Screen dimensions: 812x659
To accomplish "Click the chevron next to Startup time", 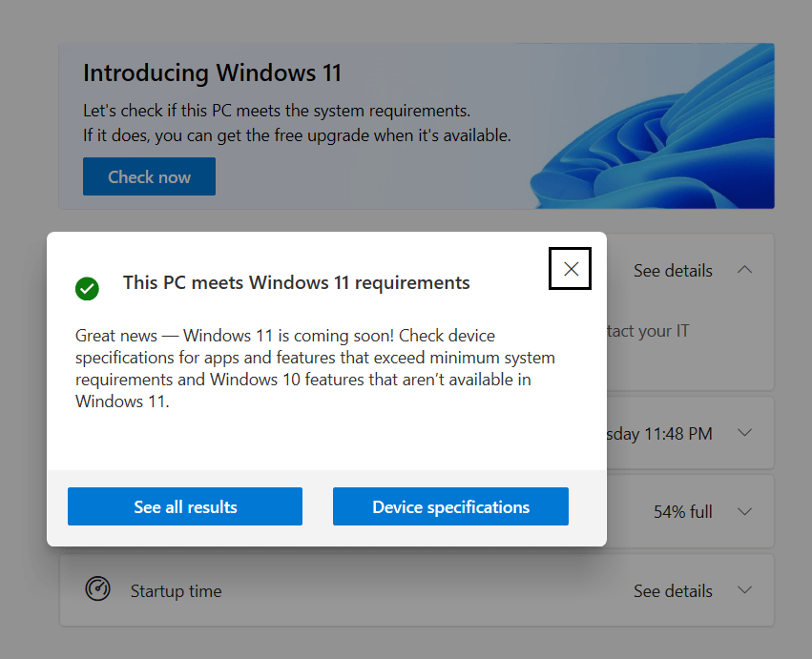I will click(744, 589).
